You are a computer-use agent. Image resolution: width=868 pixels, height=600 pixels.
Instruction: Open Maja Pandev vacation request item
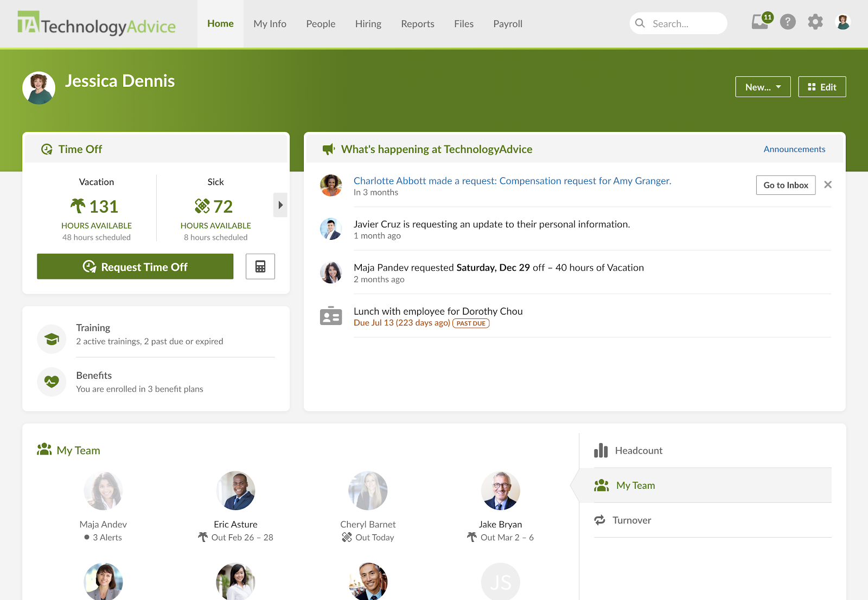pos(499,267)
